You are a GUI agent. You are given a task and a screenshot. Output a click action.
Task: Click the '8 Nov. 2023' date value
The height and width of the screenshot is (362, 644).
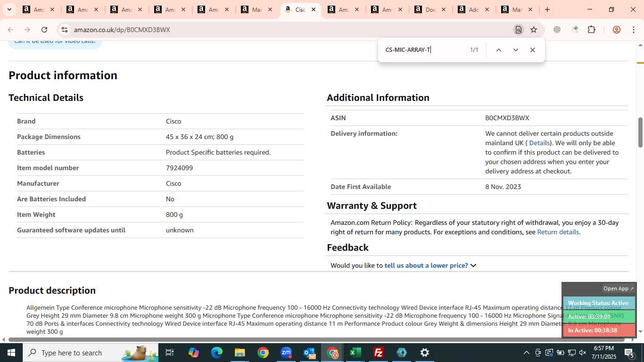coord(503,187)
